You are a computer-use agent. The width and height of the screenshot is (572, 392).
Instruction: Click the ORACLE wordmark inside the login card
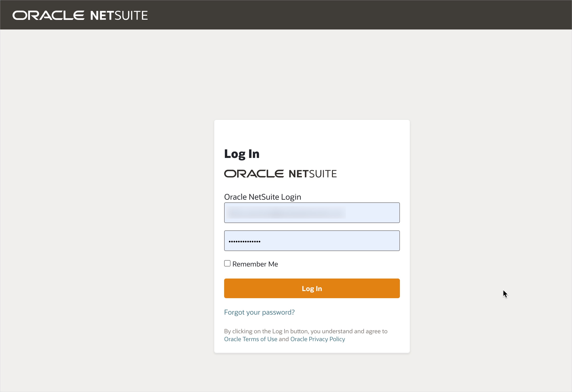254,174
